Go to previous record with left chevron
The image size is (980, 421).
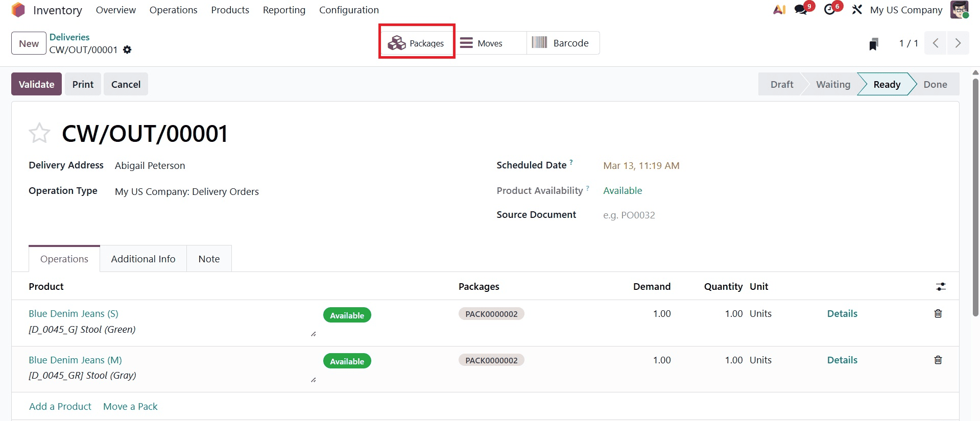coord(936,43)
